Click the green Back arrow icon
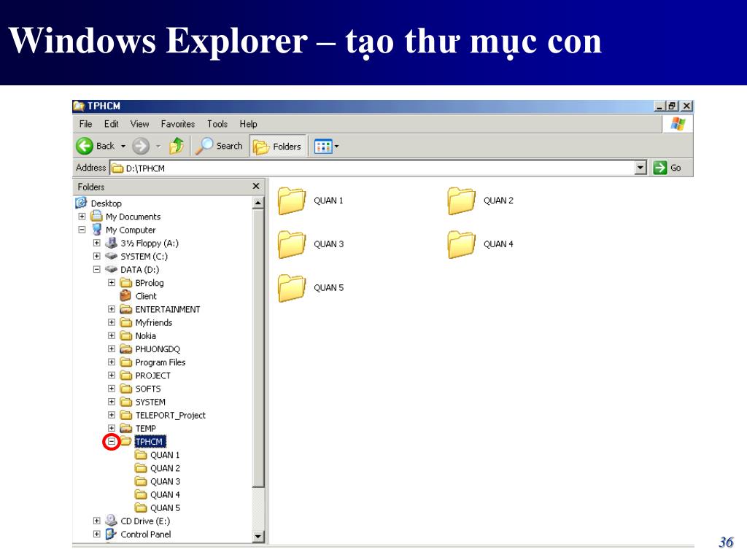 [x=85, y=146]
